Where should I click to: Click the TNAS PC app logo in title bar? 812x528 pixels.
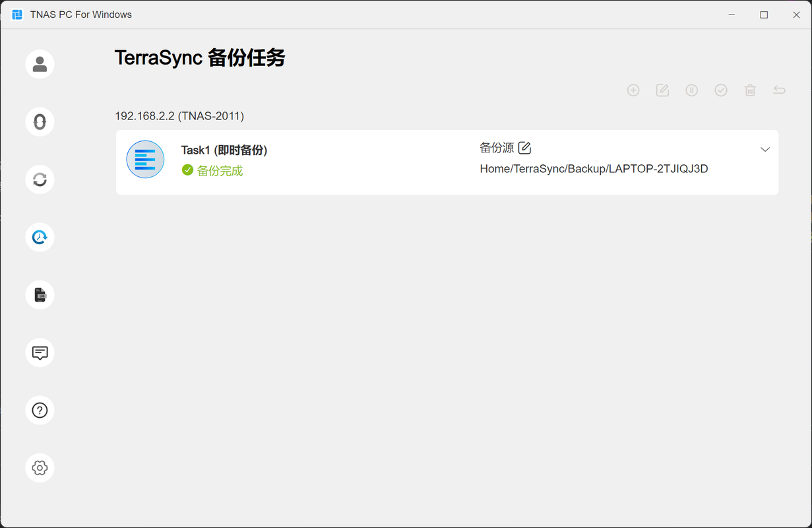[17, 15]
